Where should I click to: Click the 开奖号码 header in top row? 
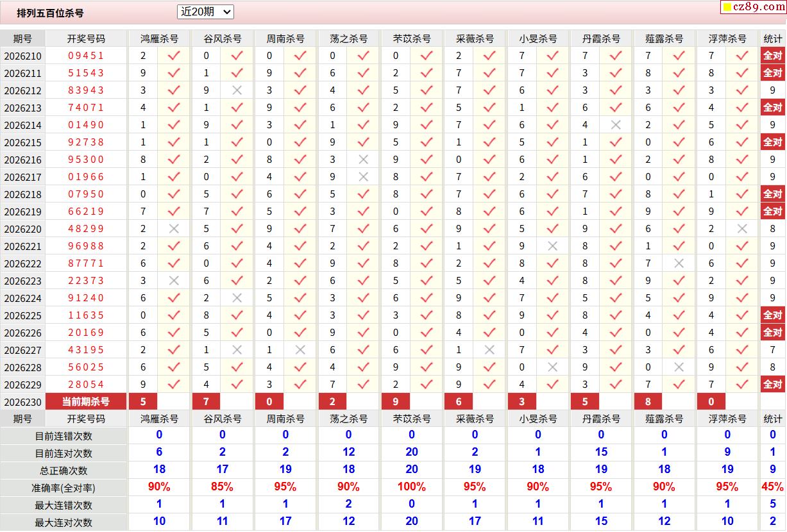[x=86, y=39]
